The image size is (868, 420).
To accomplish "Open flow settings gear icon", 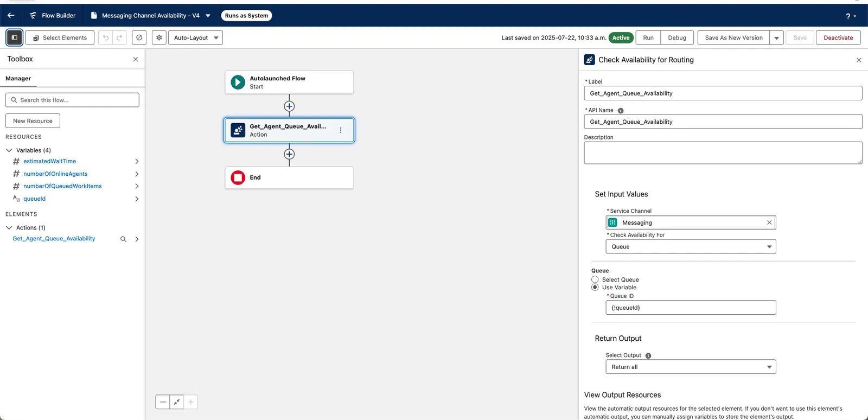I will pos(159,37).
